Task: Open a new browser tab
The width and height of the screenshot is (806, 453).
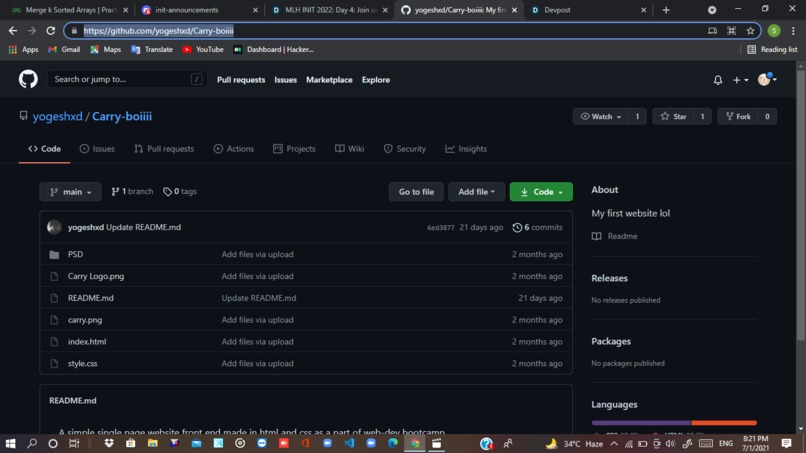Action: click(666, 10)
